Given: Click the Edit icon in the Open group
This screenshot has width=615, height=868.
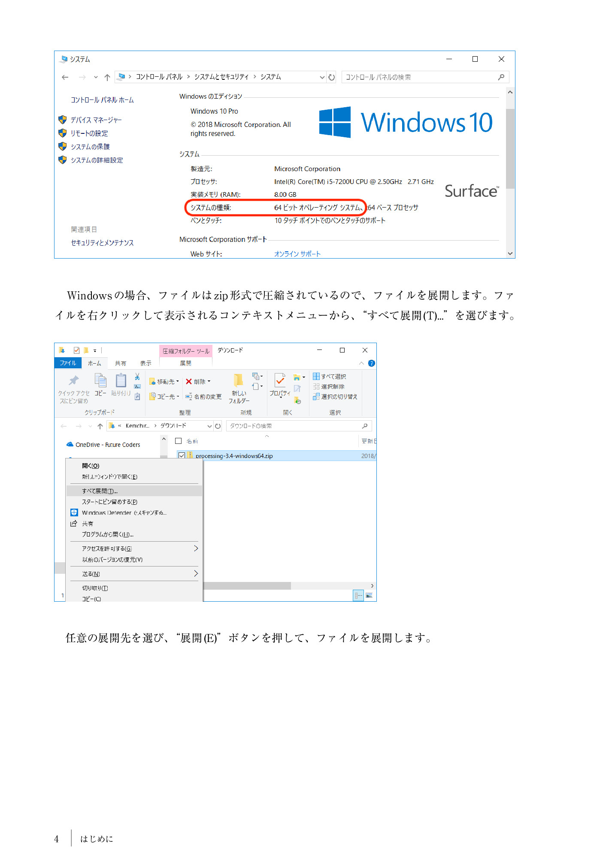Looking at the screenshot, I should pyautogui.click(x=297, y=388).
